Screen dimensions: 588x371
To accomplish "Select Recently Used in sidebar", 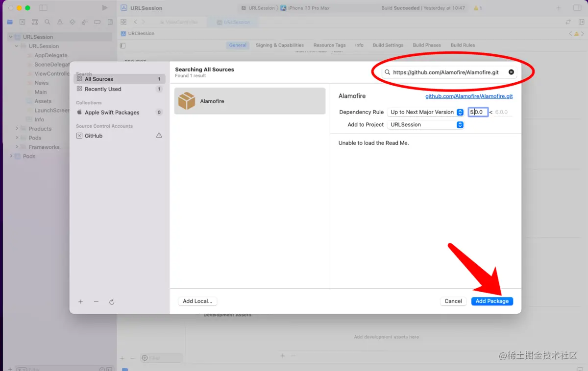I will [x=120, y=89].
